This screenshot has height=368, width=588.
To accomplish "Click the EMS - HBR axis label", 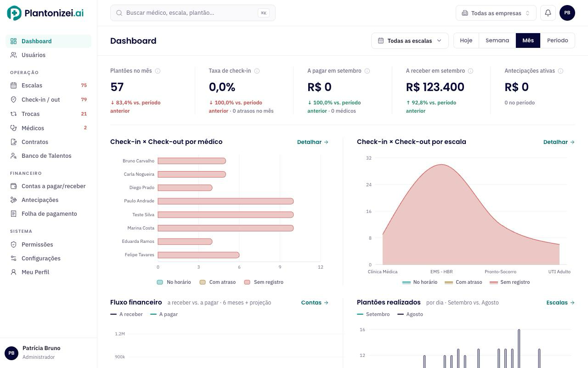I will coord(441,272).
